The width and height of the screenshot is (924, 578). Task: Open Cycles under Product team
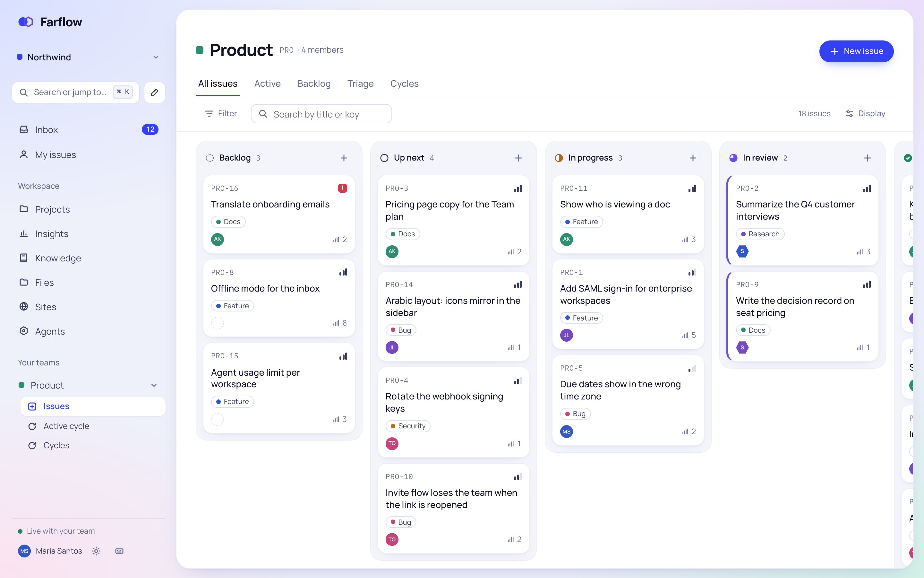click(x=93, y=445)
